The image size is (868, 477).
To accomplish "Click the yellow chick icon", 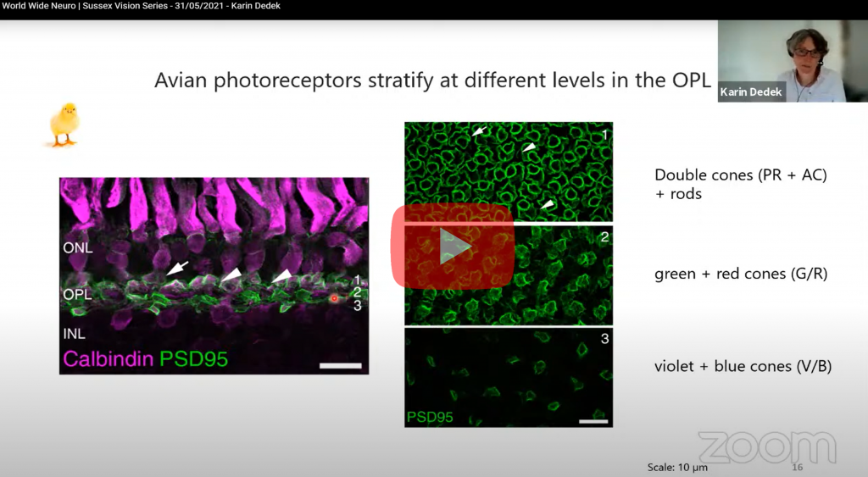I will click(x=64, y=124).
